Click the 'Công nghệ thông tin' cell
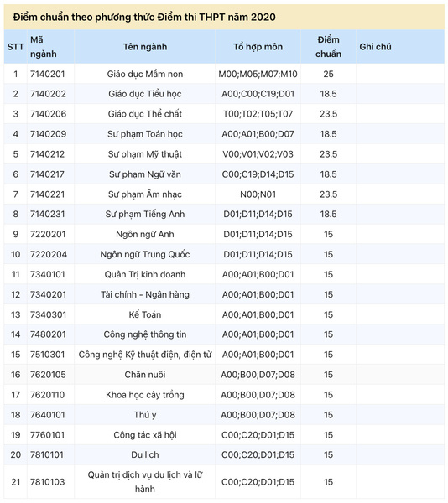The height and width of the screenshot is (503, 448). click(145, 334)
